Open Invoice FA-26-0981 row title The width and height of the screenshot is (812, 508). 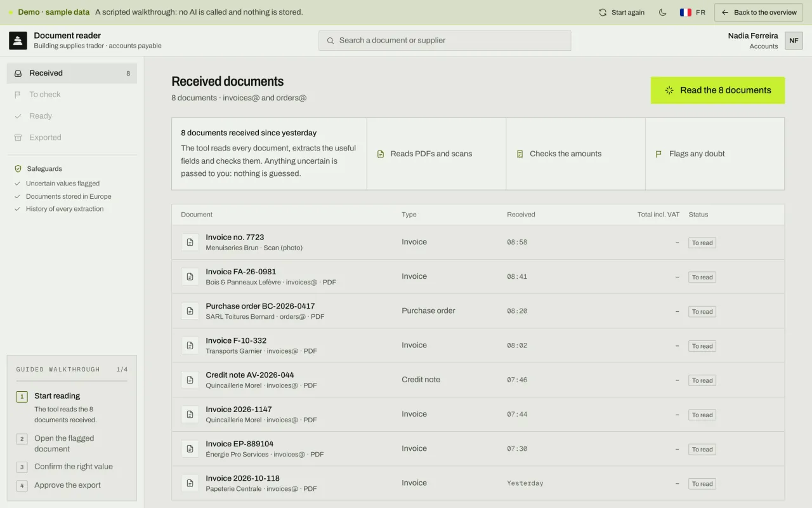241,272
